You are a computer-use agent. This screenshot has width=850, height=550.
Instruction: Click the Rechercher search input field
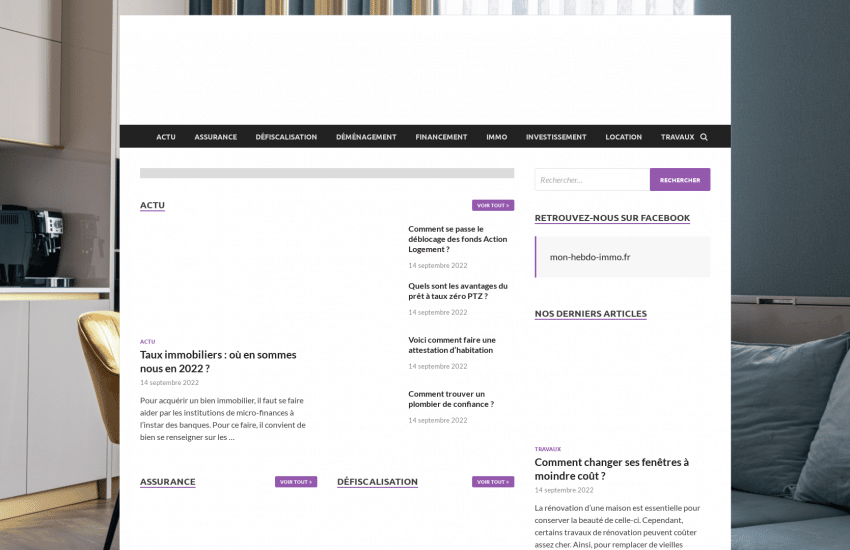point(592,180)
